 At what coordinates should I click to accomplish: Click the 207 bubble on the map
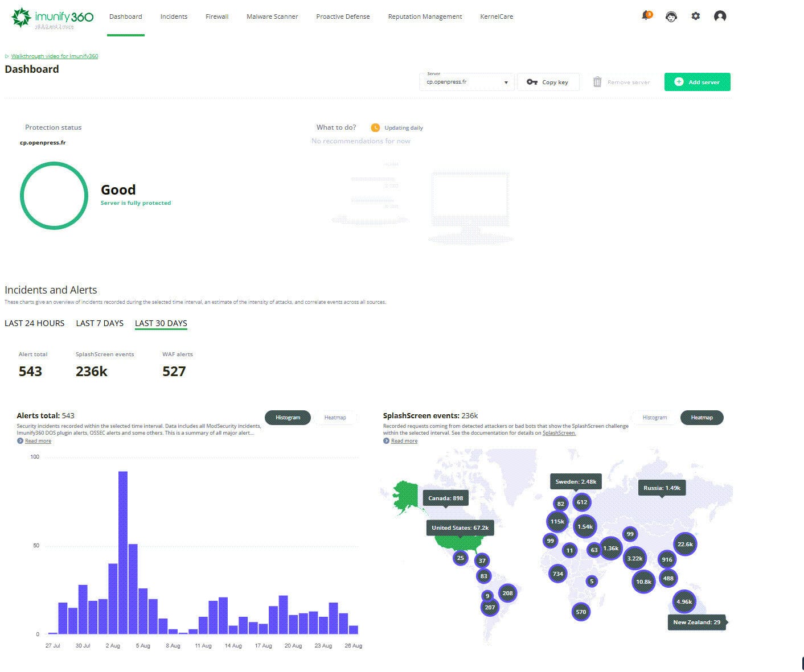490,607
